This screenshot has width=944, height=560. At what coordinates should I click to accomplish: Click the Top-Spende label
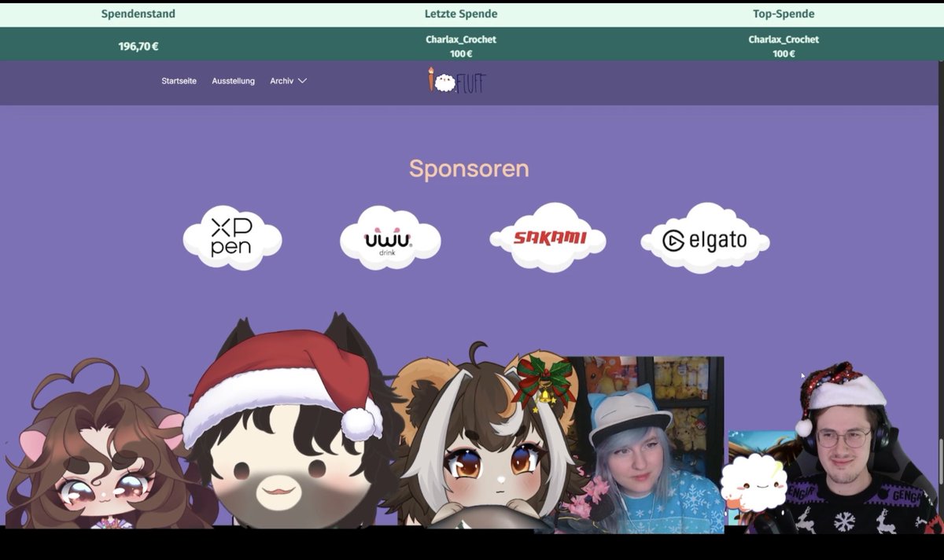[784, 14]
